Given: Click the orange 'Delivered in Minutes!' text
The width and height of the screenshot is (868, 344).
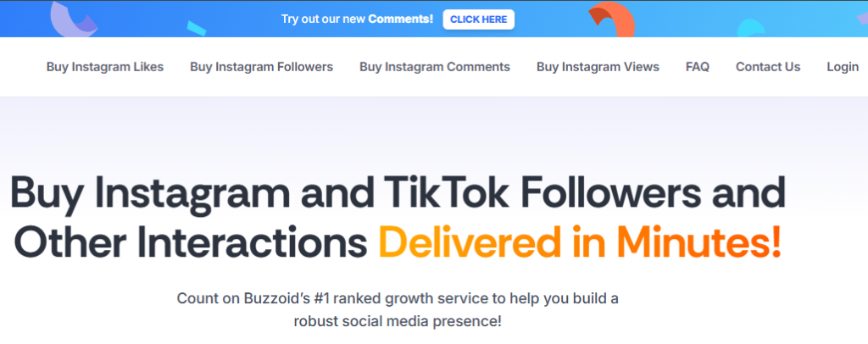Looking at the screenshot, I should pos(579,242).
